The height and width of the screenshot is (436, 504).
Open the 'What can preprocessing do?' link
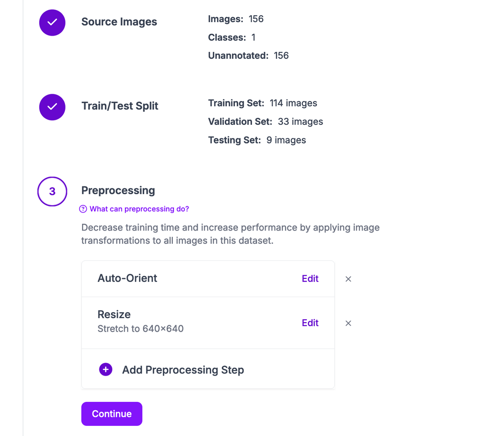pos(139,209)
